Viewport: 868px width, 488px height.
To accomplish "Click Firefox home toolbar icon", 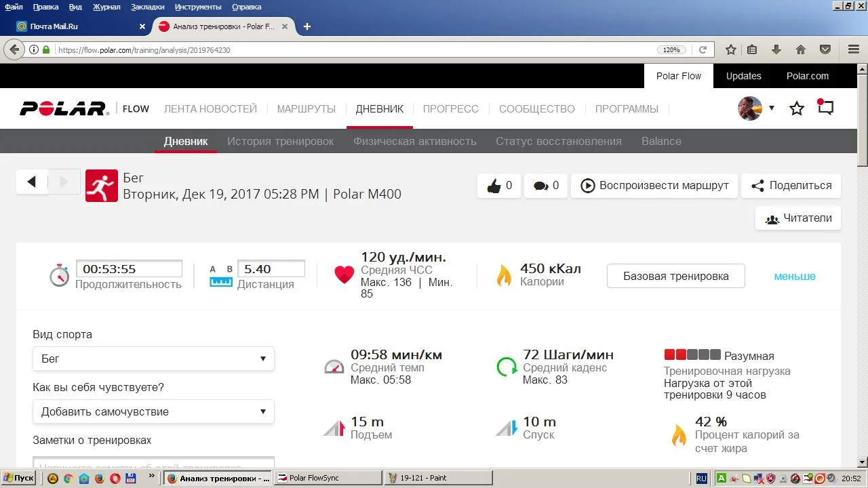I will (801, 49).
